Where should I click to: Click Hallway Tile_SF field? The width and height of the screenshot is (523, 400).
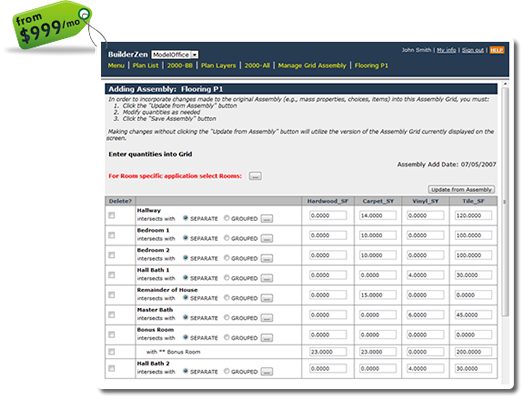[473, 216]
